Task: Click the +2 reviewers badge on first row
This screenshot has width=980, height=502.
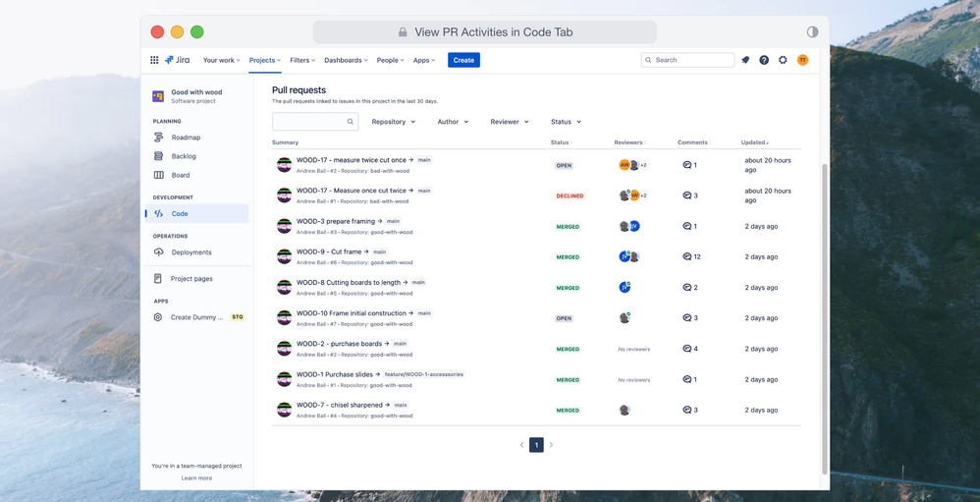Action: point(643,165)
